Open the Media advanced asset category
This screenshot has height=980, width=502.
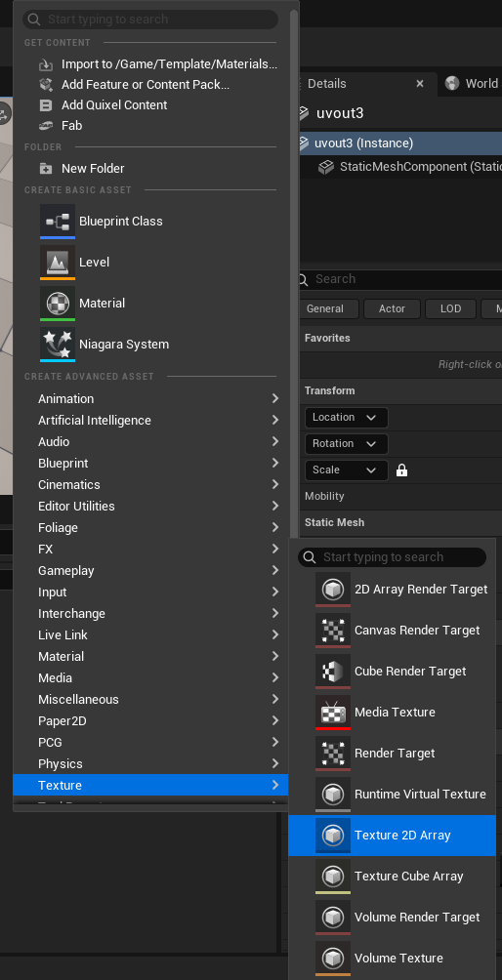pos(150,677)
